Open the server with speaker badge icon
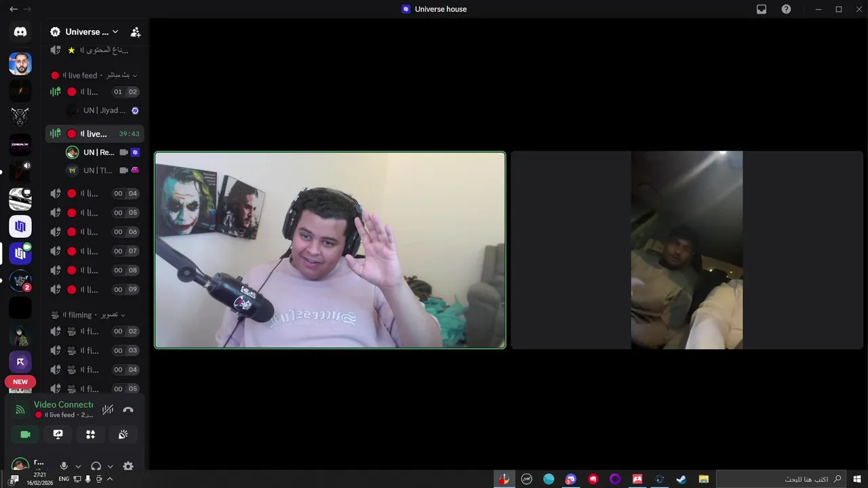Image resolution: width=868 pixels, height=488 pixels. pyautogui.click(x=20, y=172)
